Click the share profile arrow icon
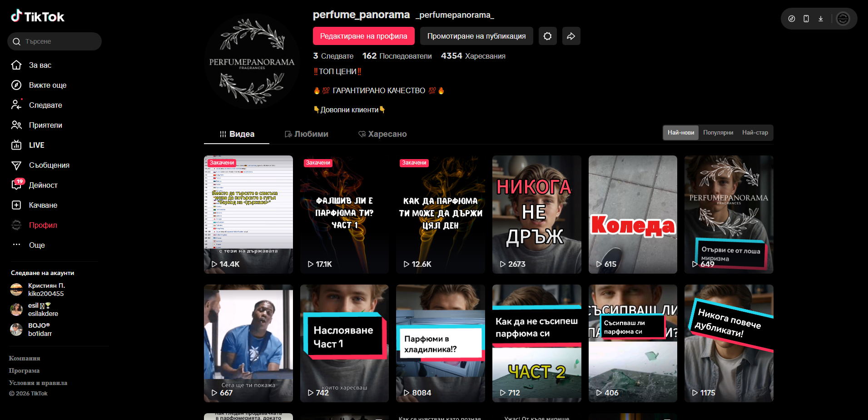 [x=571, y=36]
